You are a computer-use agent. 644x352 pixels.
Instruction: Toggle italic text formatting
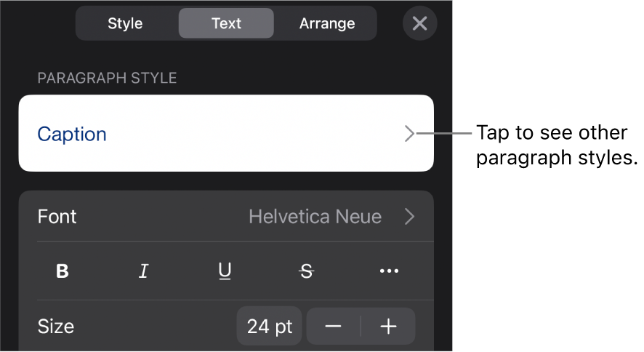point(144,271)
